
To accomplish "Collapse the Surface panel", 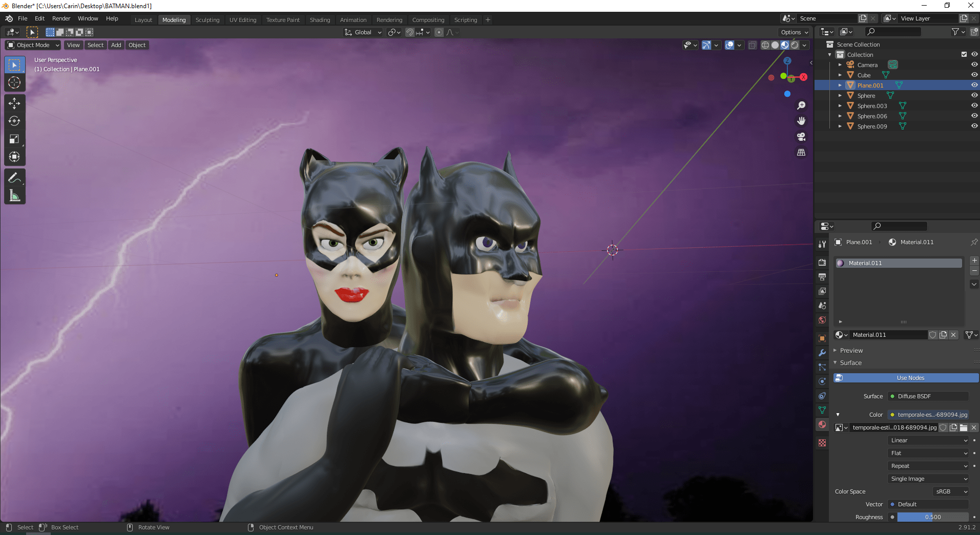I will (850, 363).
